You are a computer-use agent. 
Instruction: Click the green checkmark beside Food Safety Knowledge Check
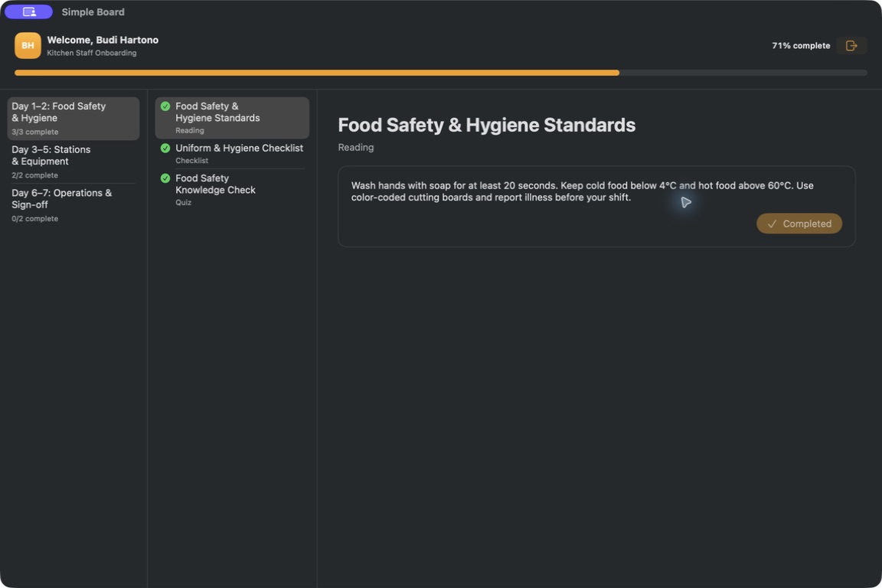tap(165, 178)
